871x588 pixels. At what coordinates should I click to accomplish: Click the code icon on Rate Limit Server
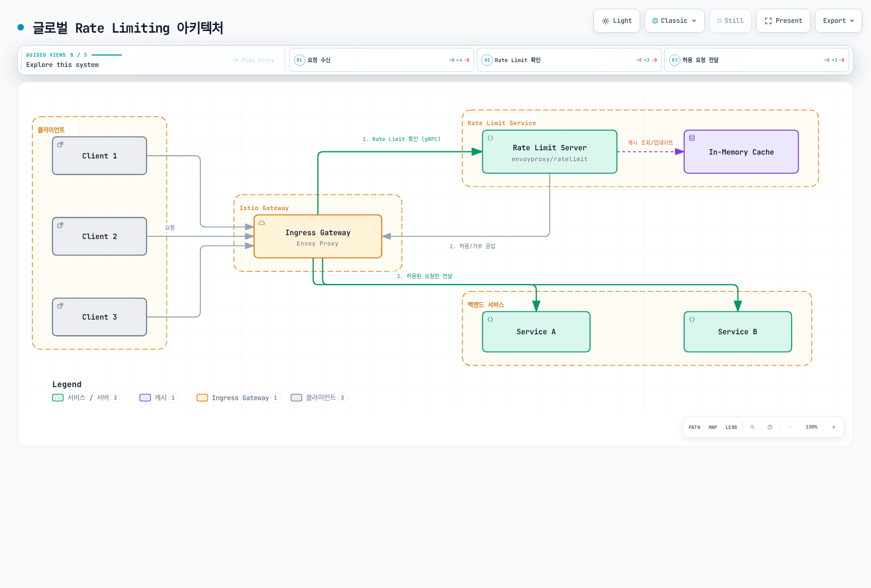[490, 138]
